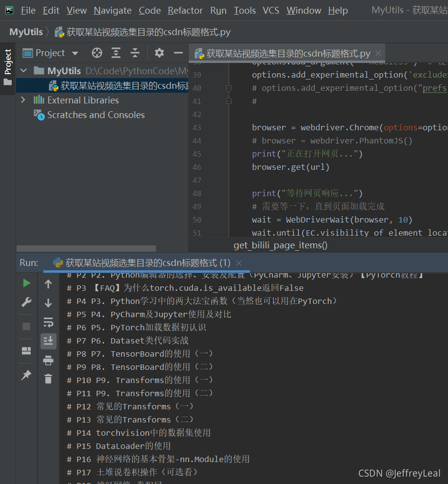Open the VCS menu

pos(271,11)
